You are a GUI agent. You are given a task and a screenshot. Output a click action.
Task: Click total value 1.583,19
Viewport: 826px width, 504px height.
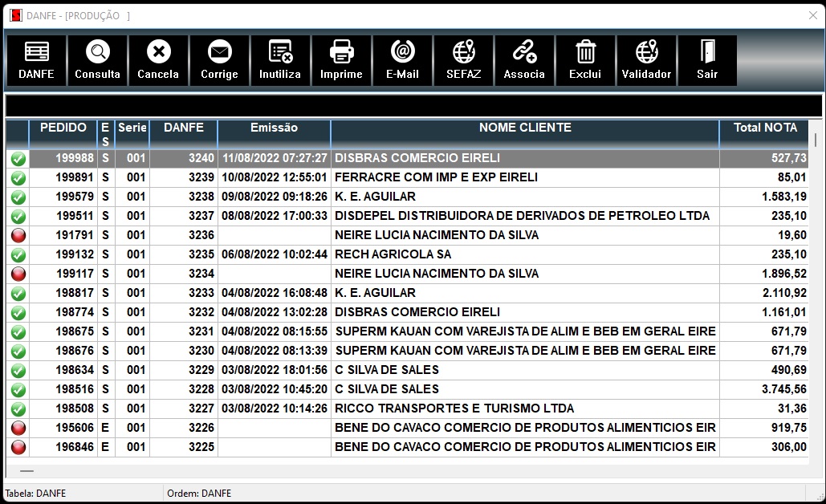[783, 197]
